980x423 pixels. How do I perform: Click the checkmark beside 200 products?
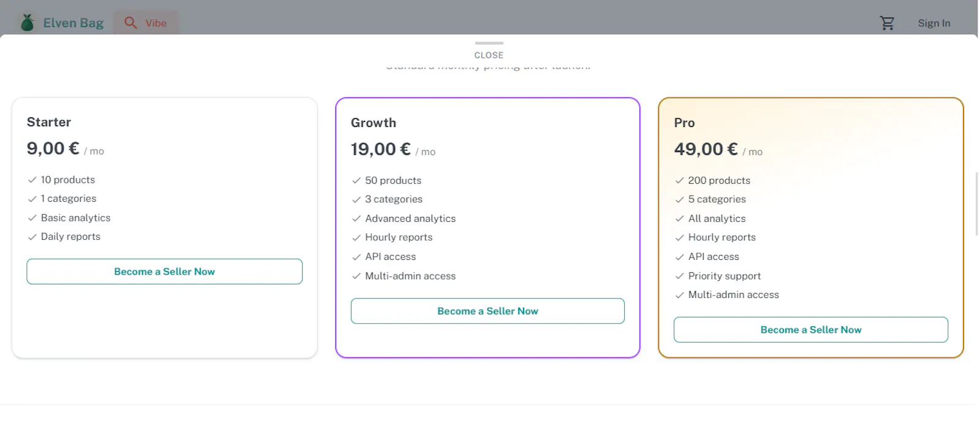[x=679, y=180]
